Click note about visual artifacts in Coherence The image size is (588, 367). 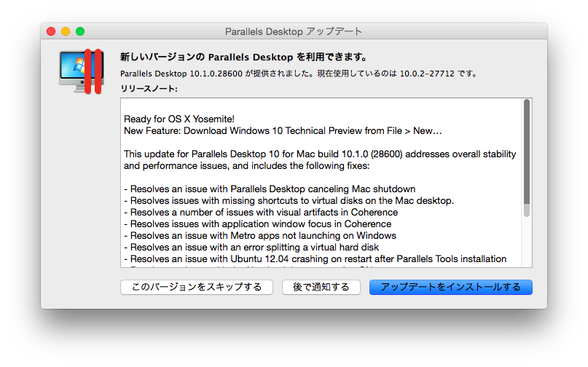(x=261, y=212)
